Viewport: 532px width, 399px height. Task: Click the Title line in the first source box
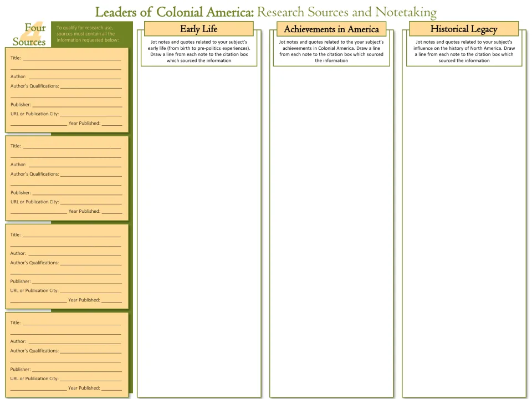72,58
